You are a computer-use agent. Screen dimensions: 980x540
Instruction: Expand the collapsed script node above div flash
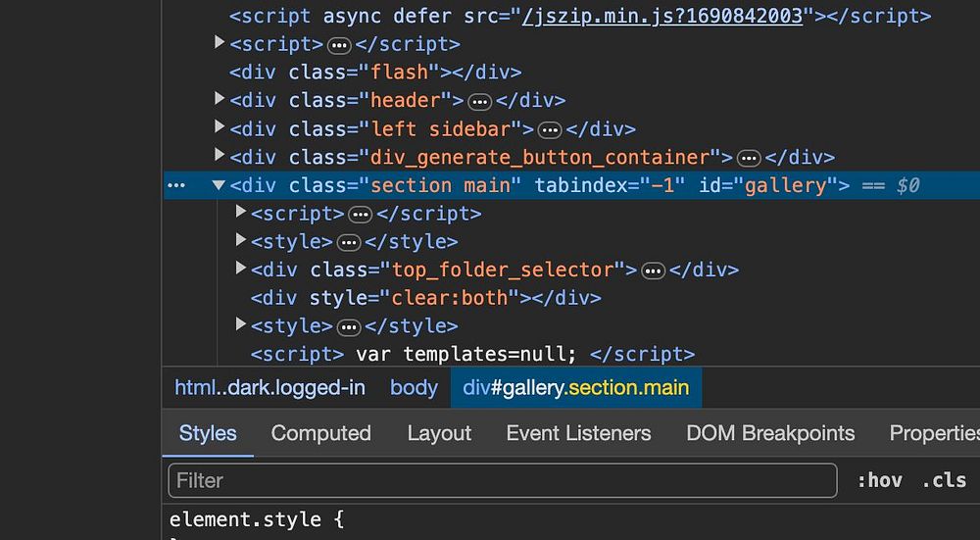(x=220, y=42)
